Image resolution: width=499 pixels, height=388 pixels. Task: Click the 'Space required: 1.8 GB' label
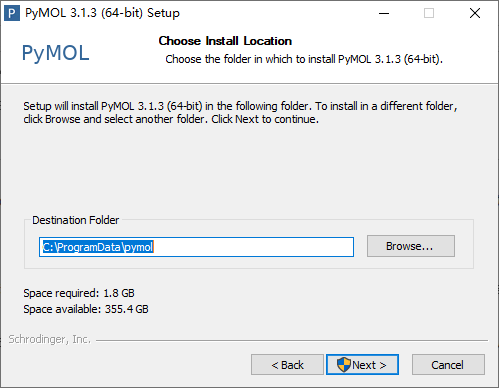pyautogui.click(x=79, y=293)
